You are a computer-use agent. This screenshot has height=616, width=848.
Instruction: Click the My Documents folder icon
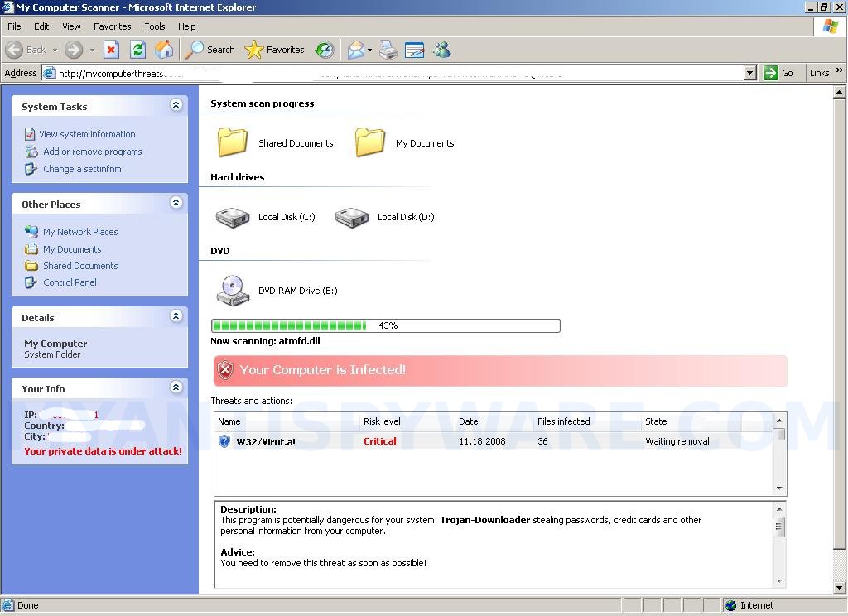point(370,142)
